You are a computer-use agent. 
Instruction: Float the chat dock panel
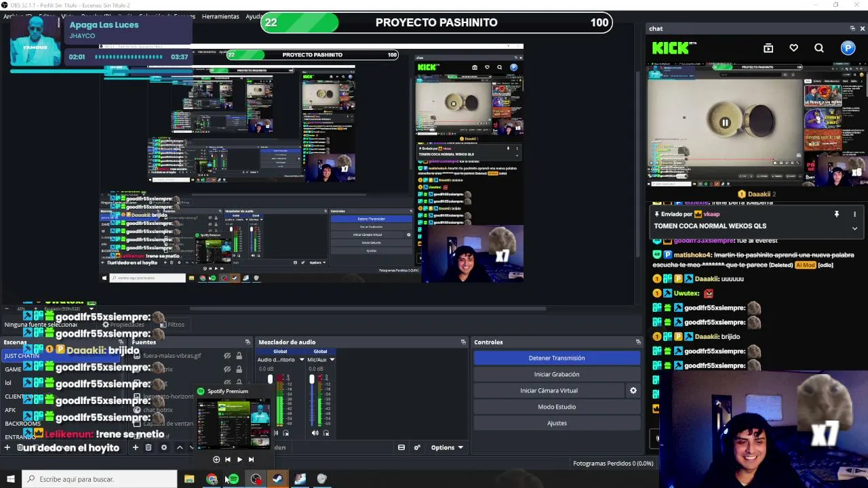[x=852, y=28]
